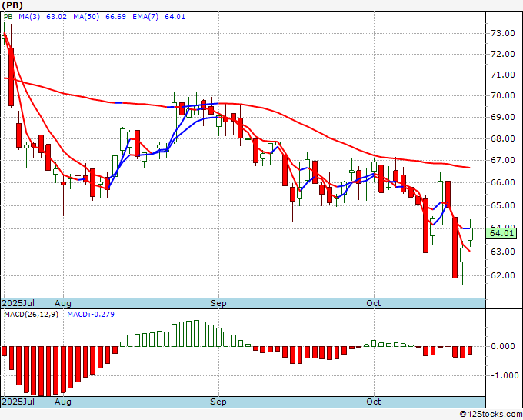The image size is (523, 420).
Task: Select the EMA(7) legend label
Action: pyautogui.click(x=145, y=17)
